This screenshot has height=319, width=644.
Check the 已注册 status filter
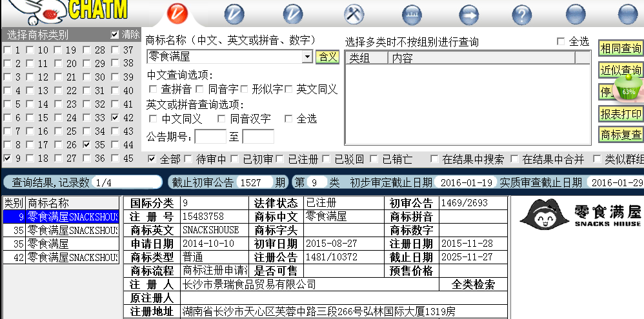click(279, 159)
